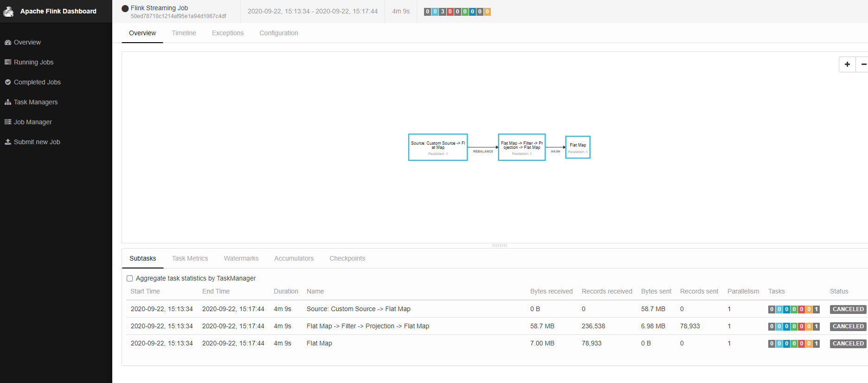Click the Parallelism column header
This screenshot has width=868, height=383.
(743, 291)
